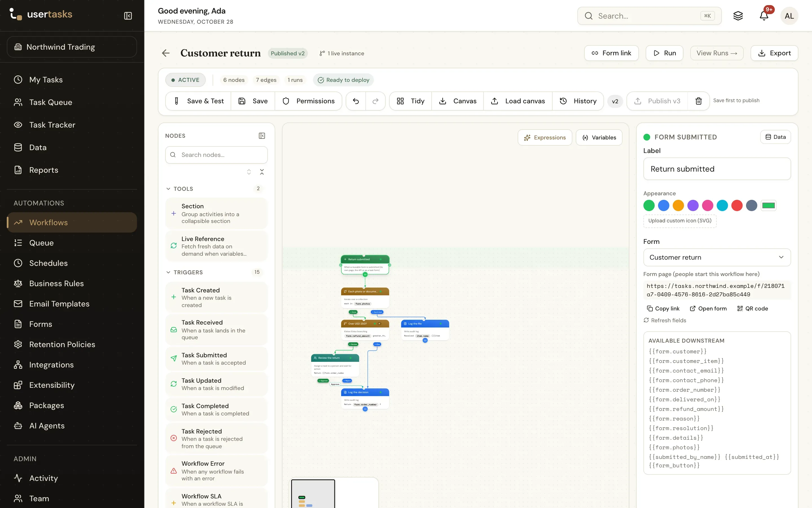Click Save & Test

[198, 101]
